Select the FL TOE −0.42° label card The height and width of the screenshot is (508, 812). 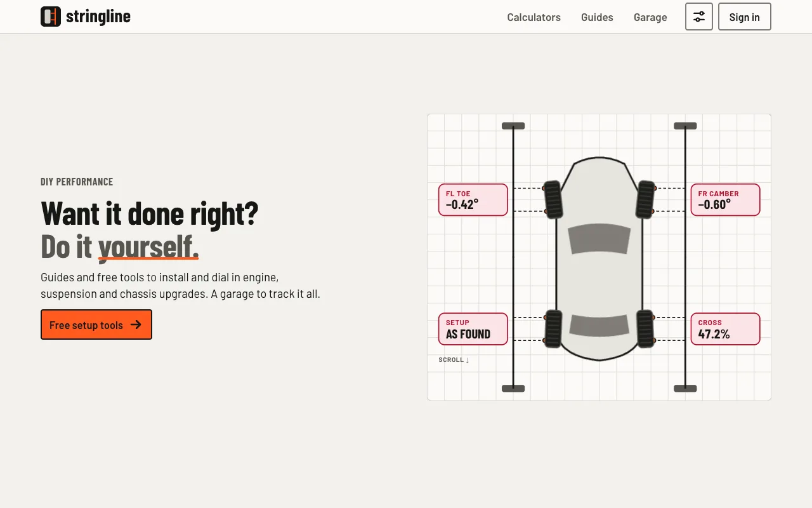point(473,200)
